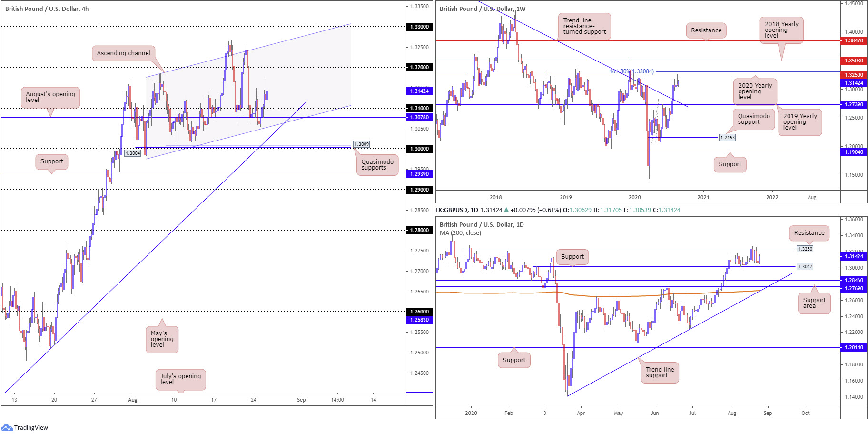Click the 'Quasimodo support' callout on weekly chart
The height and width of the screenshot is (434, 868).
coord(754,119)
